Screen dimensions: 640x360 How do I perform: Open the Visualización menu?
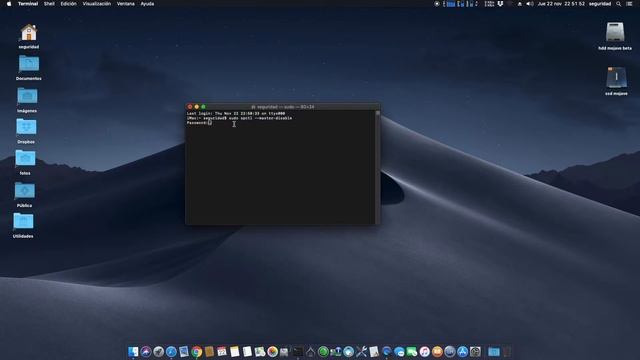pyautogui.click(x=97, y=4)
